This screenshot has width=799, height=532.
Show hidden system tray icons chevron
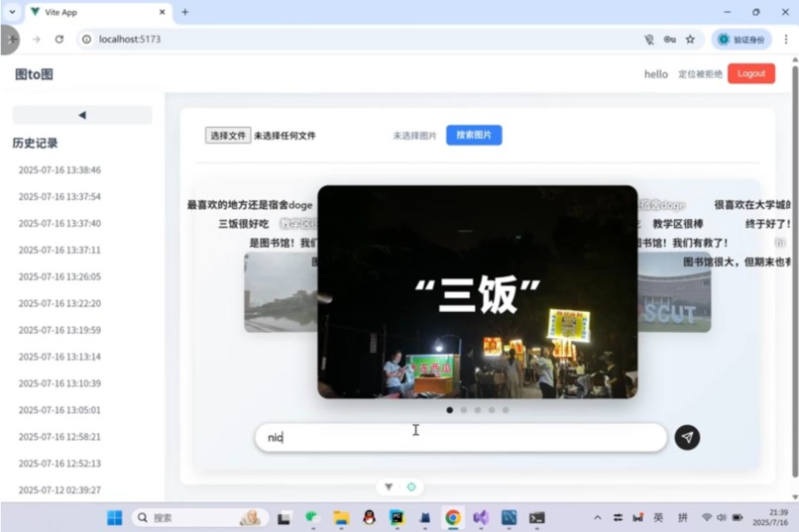click(597, 518)
